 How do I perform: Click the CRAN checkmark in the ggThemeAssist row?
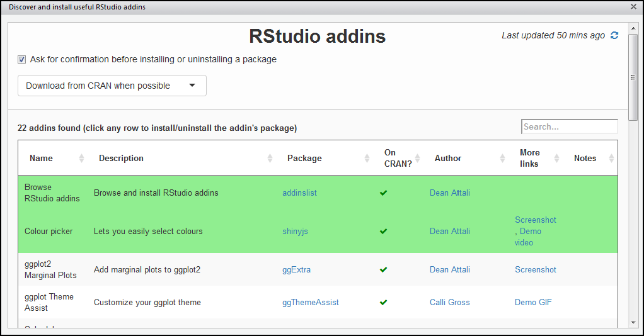point(383,303)
